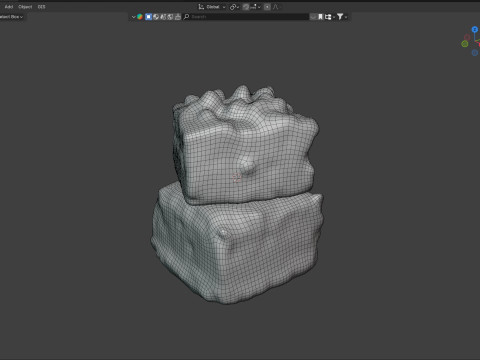
Task: Click the multicolored sphere icon
Action: (x=140, y=17)
